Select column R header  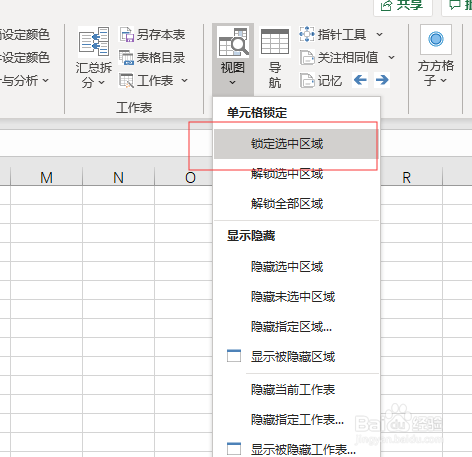[411, 177]
